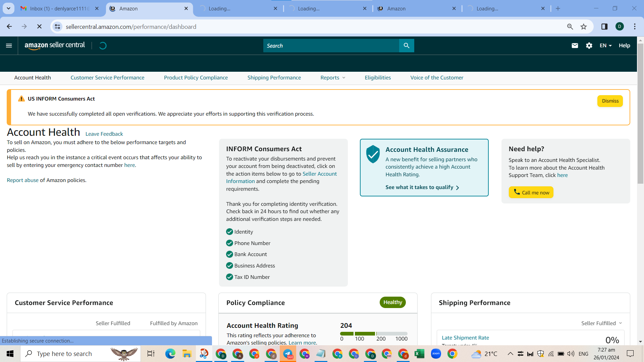Viewport: 644px width, 362px height.
Task: View site information icon in address bar
Action: (x=58, y=26)
